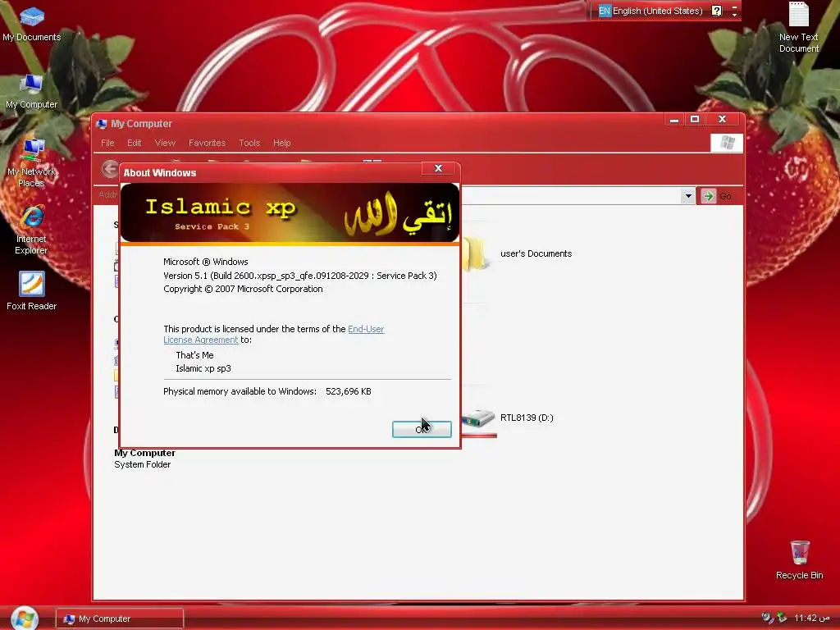
Task: Click the My Computer title bar icon
Action: [101, 124]
